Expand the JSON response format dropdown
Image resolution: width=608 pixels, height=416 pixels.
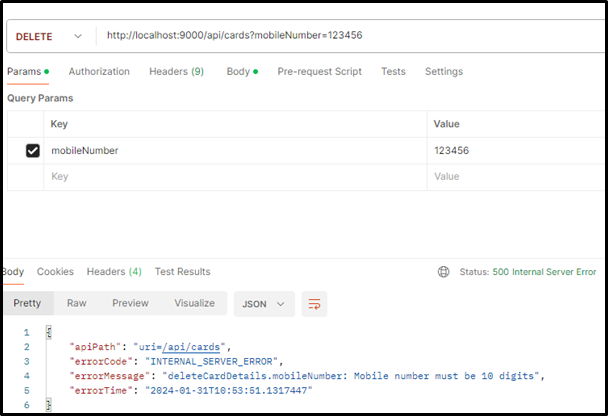(x=263, y=303)
